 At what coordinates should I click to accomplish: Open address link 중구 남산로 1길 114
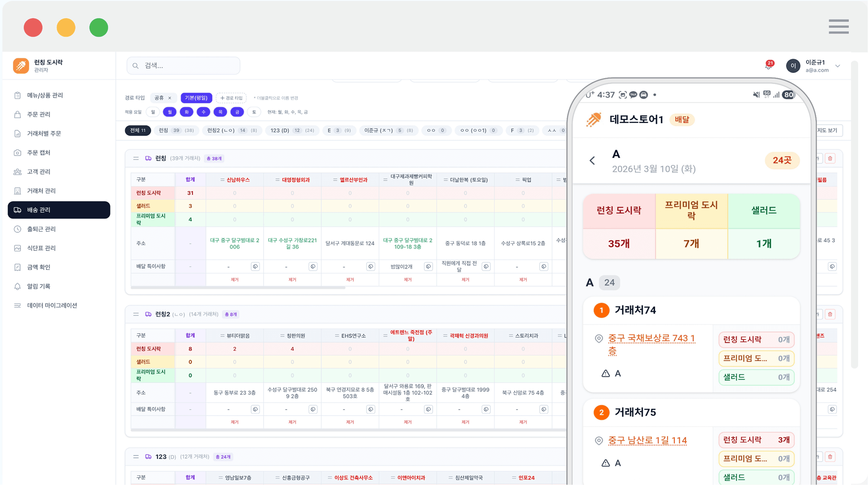[647, 440]
